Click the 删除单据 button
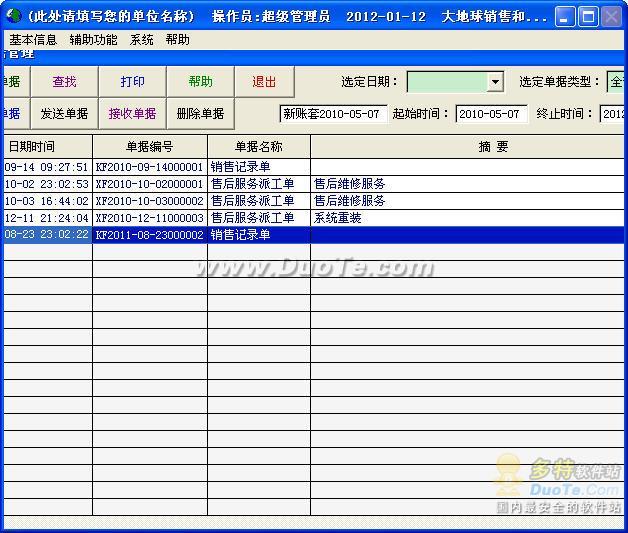 pyautogui.click(x=201, y=114)
